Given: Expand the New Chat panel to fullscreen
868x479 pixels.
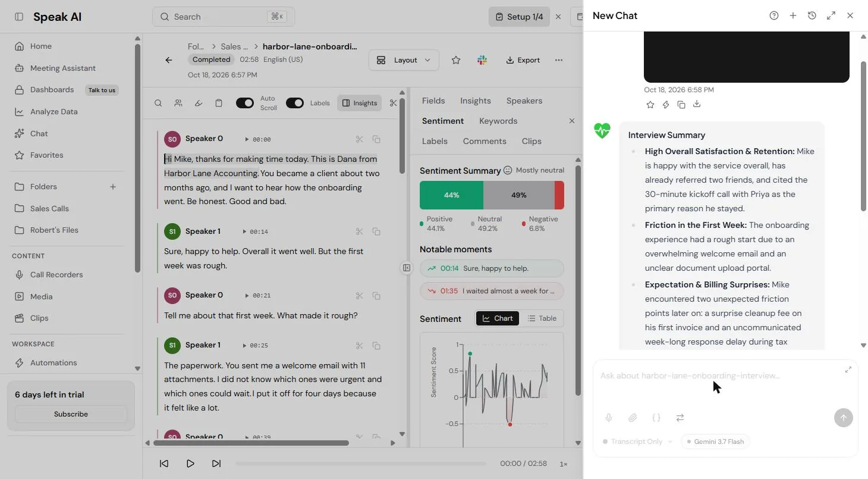Looking at the screenshot, I should click(831, 15).
